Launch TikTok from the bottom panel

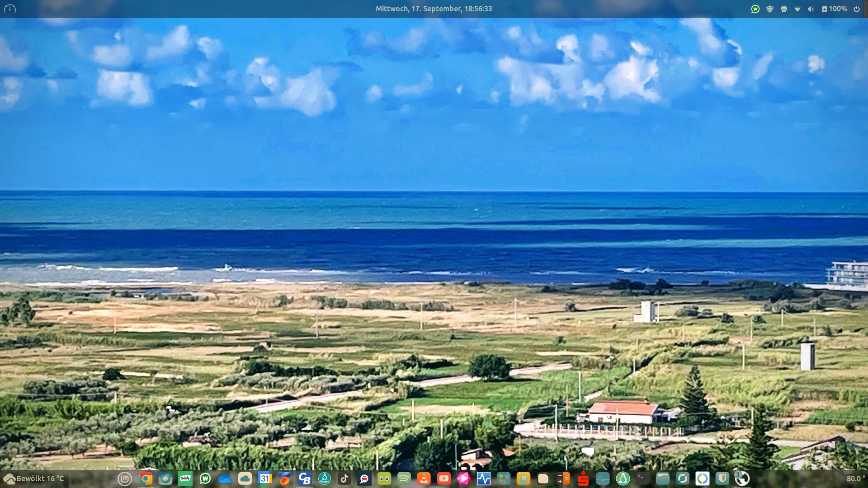(344, 479)
